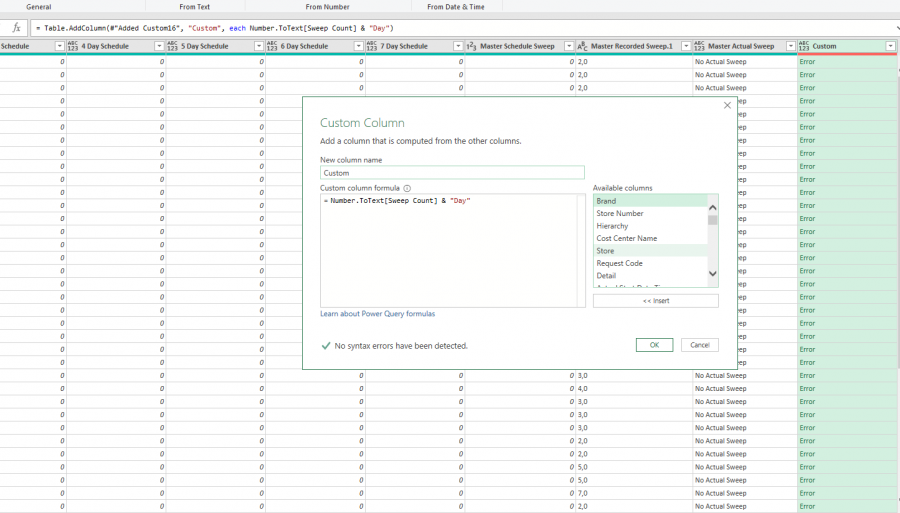Image resolution: width=900 pixels, height=513 pixels.
Task: Open filter dropdown for Master Actual Sweep
Action: click(791, 46)
